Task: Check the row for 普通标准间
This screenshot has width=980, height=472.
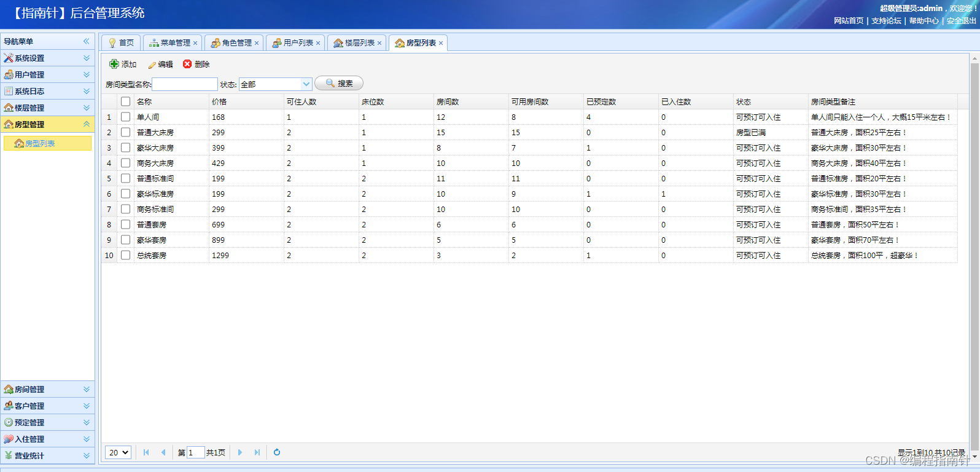Action: coord(126,178)
